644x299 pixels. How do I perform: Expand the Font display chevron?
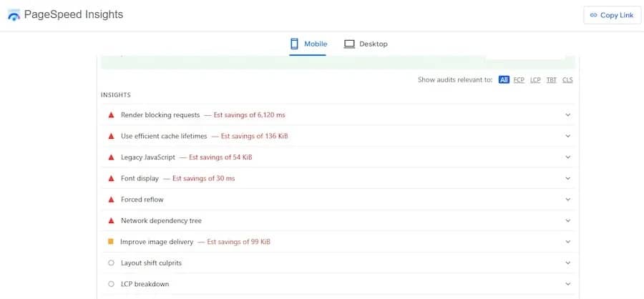point(568,178)
